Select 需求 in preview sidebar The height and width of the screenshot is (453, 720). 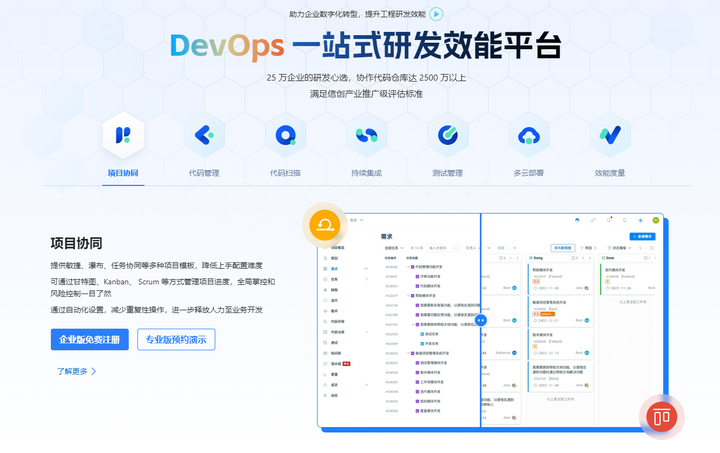(x=332, y=268)
